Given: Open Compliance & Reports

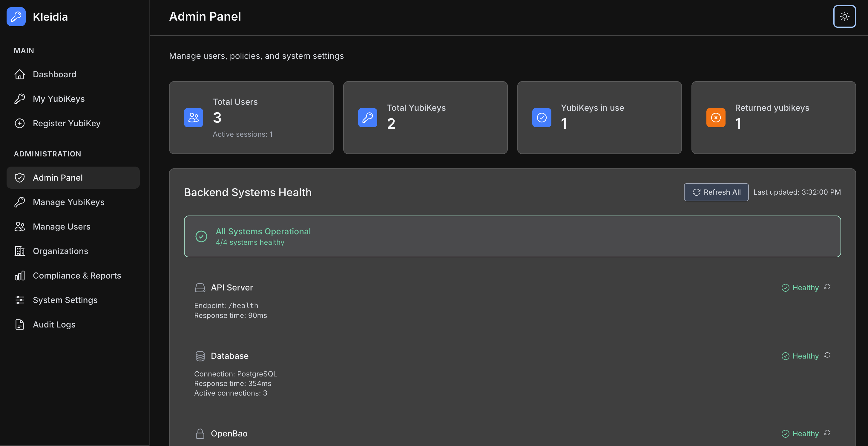Looking at the screenshot, I should coord(77,276).
